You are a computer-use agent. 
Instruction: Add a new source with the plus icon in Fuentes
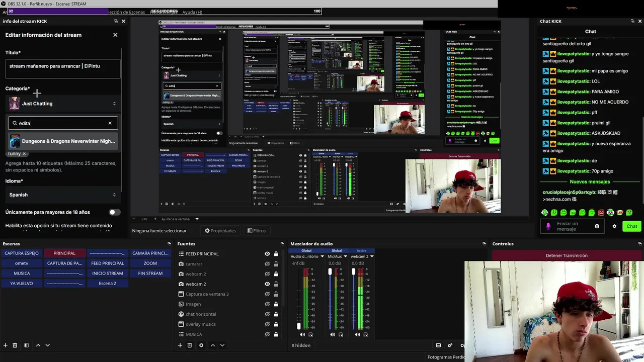180,345
